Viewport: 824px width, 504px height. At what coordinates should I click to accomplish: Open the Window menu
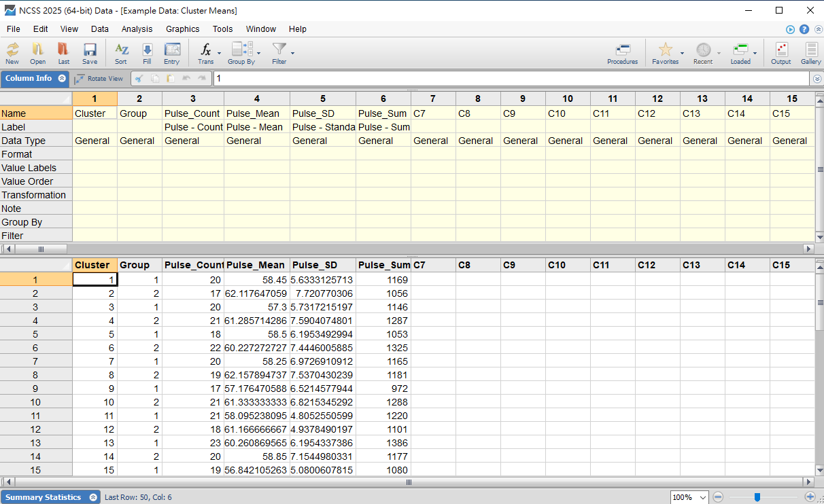click(x=261, y=29)
